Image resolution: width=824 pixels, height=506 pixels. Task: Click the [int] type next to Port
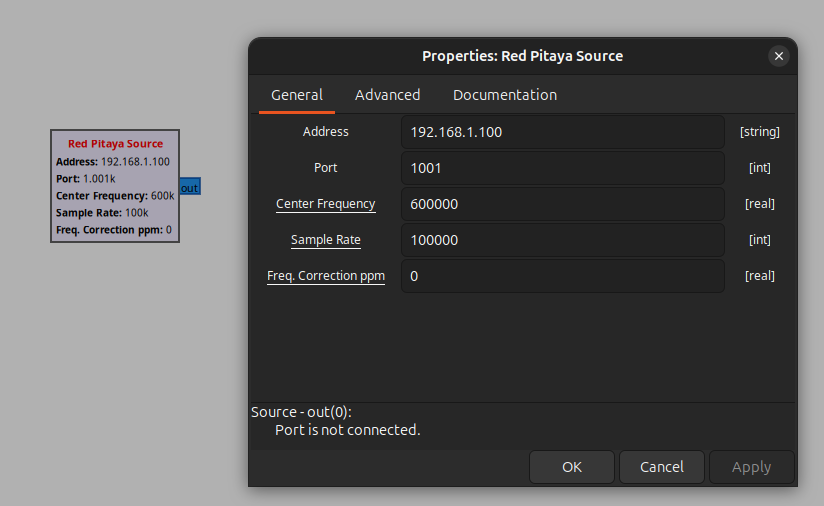pos(759,168)
